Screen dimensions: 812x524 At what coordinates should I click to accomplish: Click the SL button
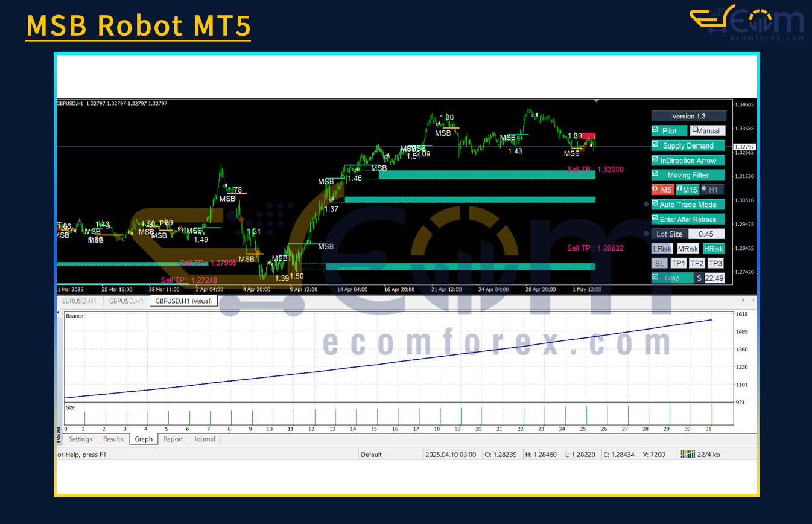click(659, 263)
